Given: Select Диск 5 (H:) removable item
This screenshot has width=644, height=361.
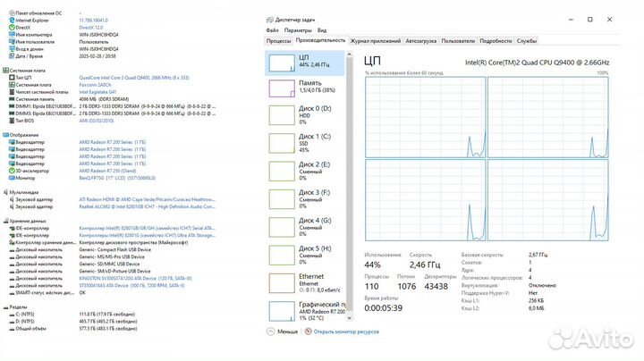Looking at the screenshot, I should [x=304, y=255].
